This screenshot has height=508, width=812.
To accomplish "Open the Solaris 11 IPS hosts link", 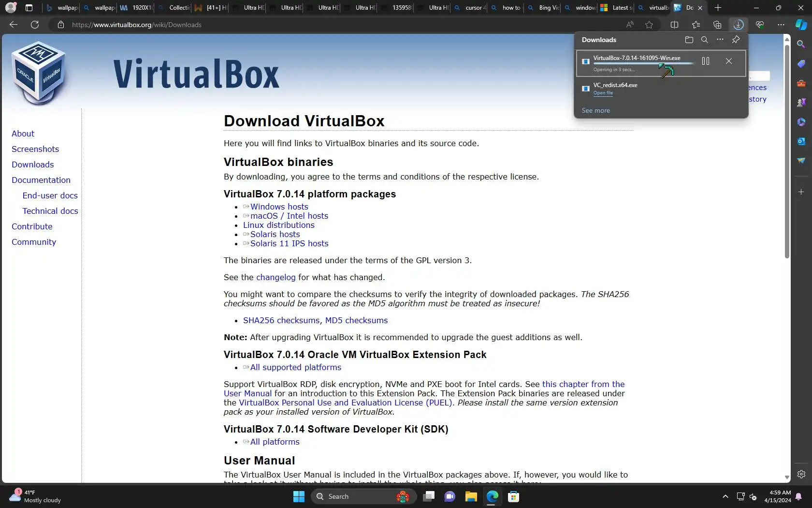I will tap(289, 243).
